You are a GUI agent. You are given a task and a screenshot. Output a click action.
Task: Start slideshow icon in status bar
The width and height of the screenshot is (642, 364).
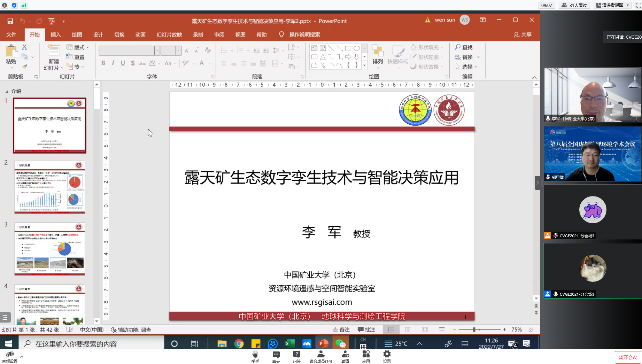click(442, 330)
